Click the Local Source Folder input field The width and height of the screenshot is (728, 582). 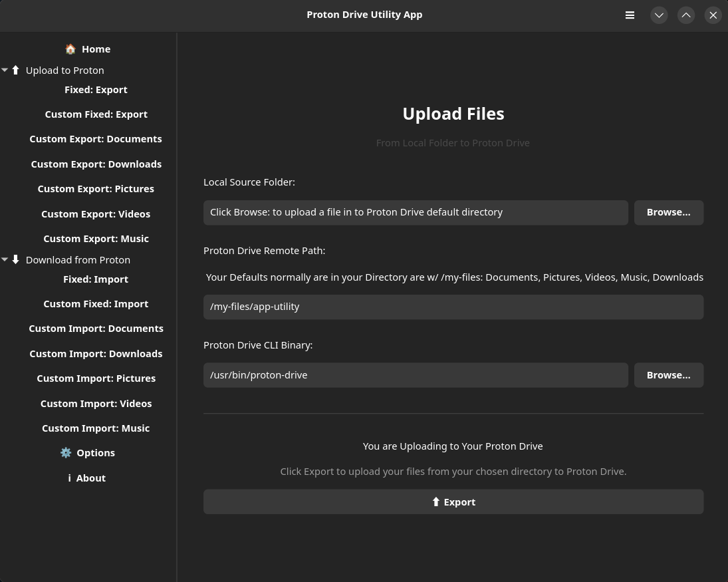click(416, 212)
